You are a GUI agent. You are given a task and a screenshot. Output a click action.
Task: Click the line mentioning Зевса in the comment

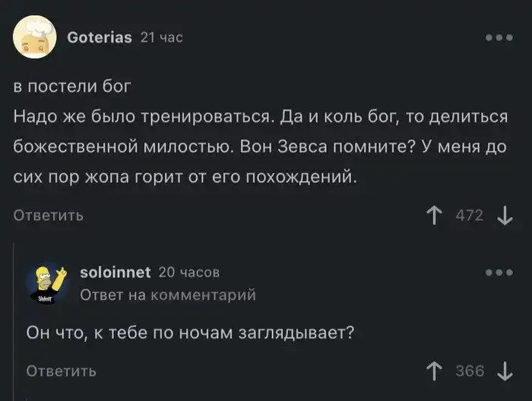pyautogui.click(x=258, y=147)
